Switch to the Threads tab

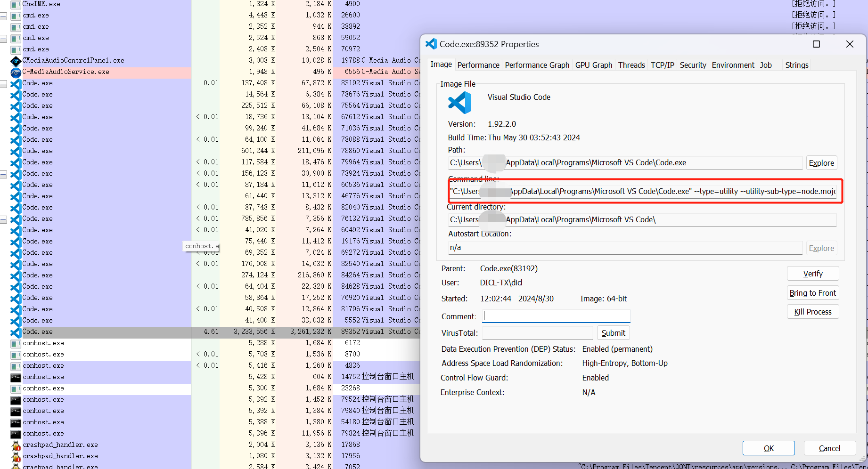[x=631, y=65]
